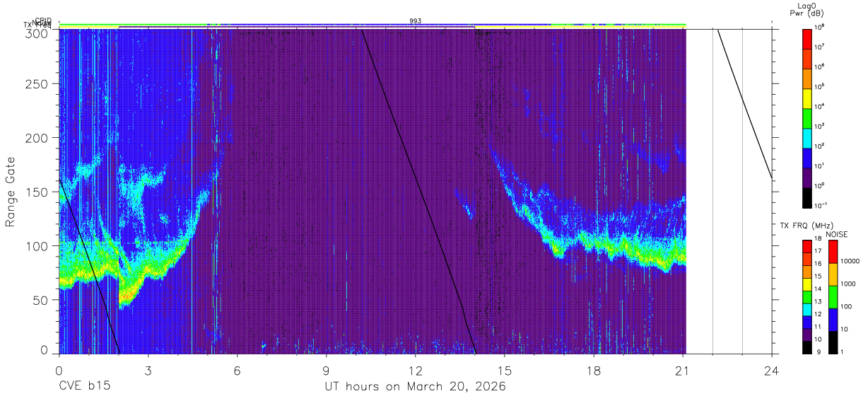Click the green 13–14 segment of TX FRQ colorbar
The width and height of the screenshot is (868, 401).
tap(807, 296)
